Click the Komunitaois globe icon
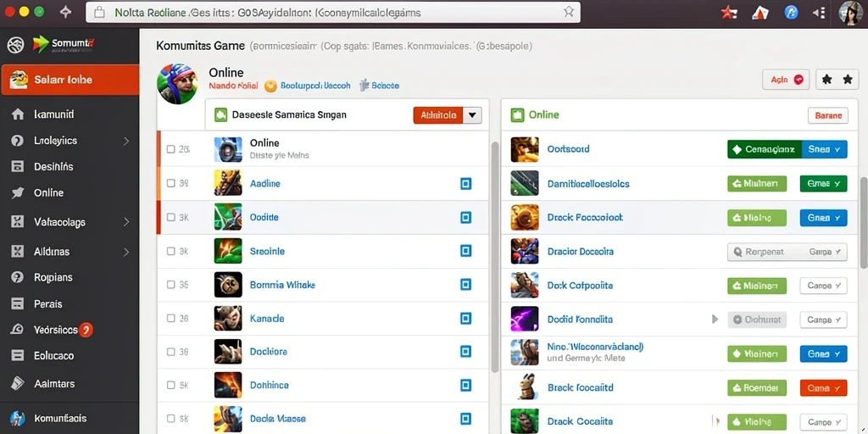 pos(18,419)
